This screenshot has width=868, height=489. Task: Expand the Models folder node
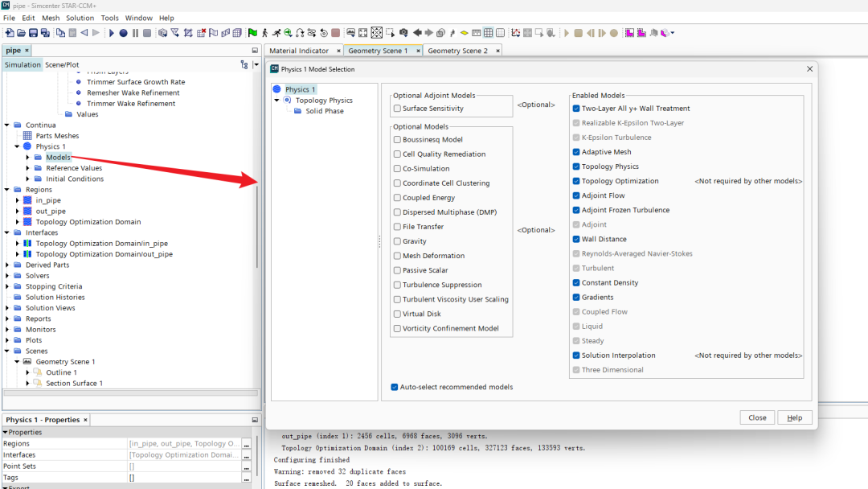point(27,158)
